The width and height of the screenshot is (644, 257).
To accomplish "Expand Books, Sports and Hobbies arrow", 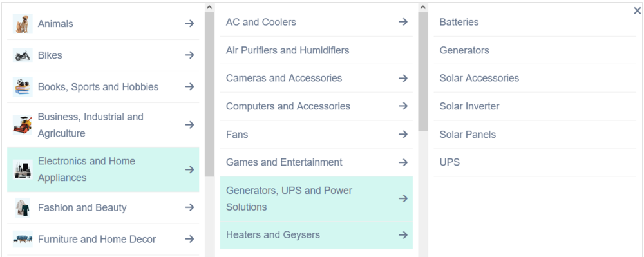I will point(189,86).
